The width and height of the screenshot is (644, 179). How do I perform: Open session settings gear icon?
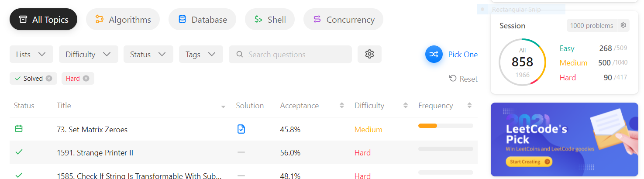(x=623, y=25)
